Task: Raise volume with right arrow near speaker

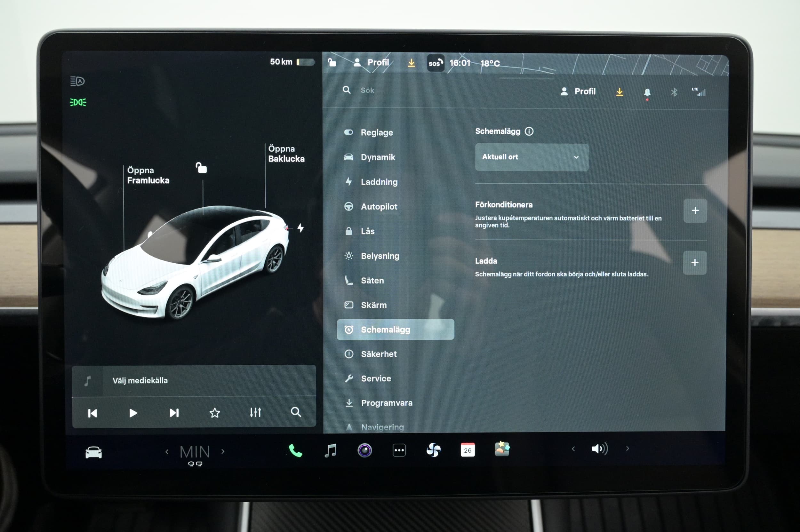Action: (x=627, y=449)
